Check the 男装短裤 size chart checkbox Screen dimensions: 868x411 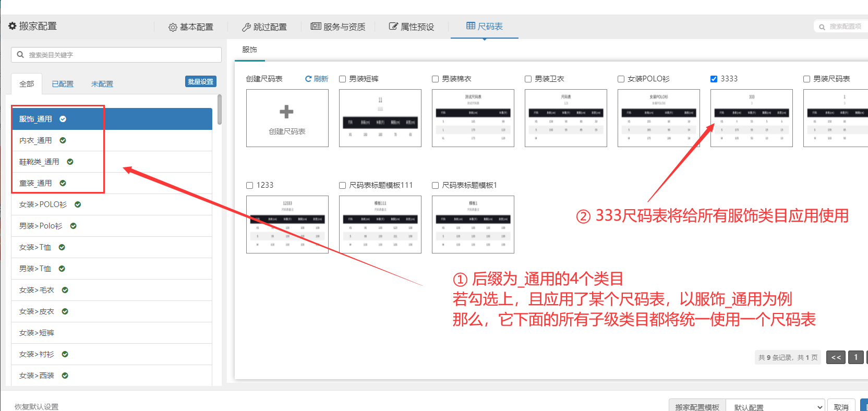pos(343,79)
